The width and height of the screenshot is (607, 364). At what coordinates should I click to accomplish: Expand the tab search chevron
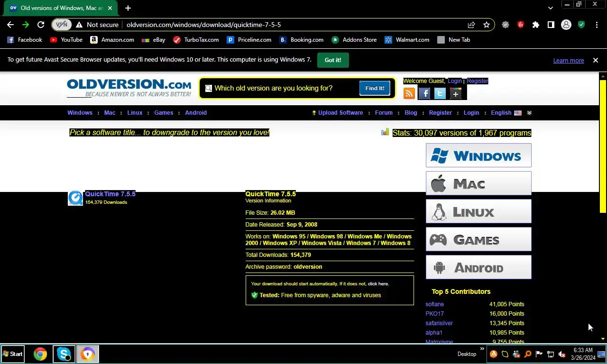tap(550, 8)
